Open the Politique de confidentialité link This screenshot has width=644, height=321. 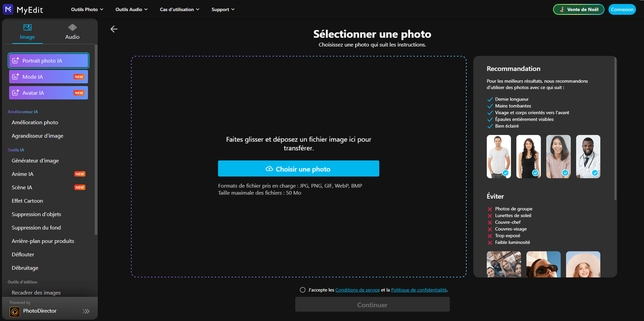tap(419, 290)
